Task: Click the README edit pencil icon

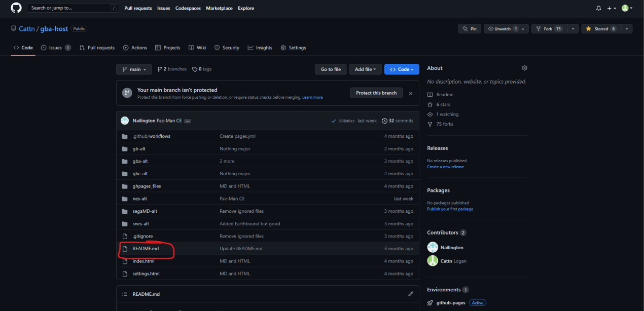Action: 411,294
